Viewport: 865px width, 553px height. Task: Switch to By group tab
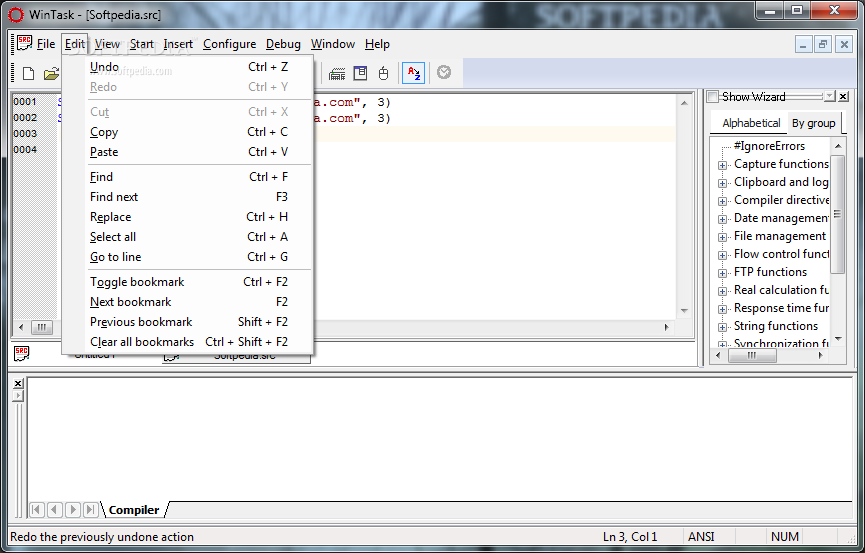(x=814, y=123)
